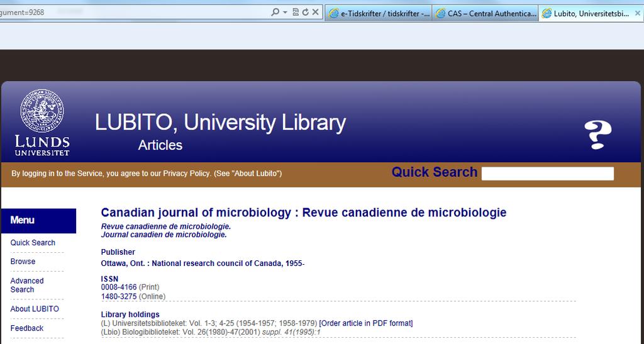Click the Menu header in sidebar

[38, 221]
